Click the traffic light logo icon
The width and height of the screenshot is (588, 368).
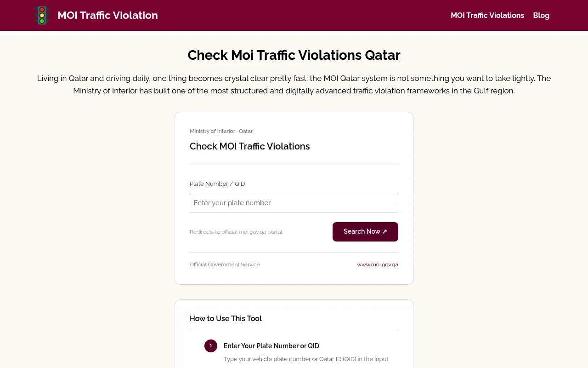(x=42, y=15)
